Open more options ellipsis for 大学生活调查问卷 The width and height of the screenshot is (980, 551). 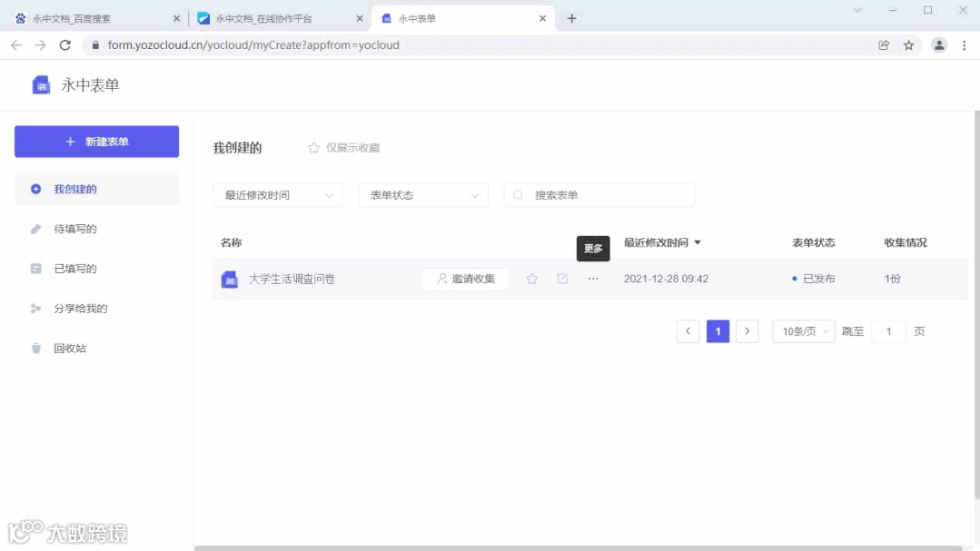click(593, 279)
